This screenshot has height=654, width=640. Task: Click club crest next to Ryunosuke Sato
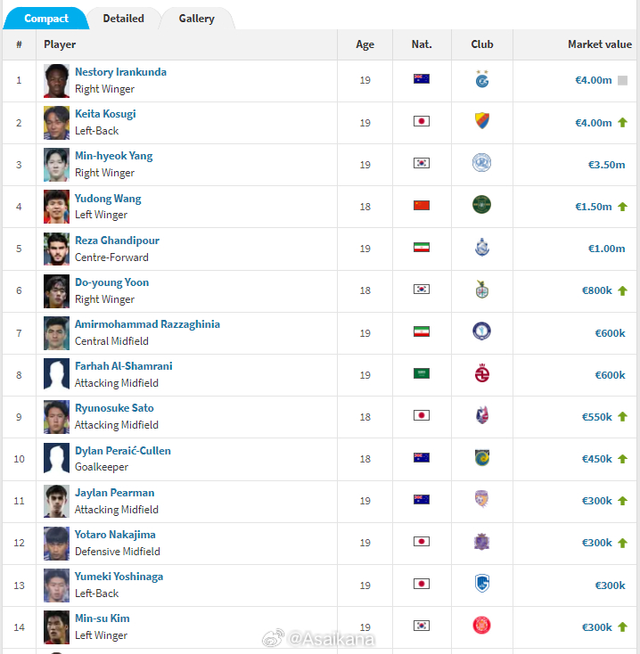(482, 416)
